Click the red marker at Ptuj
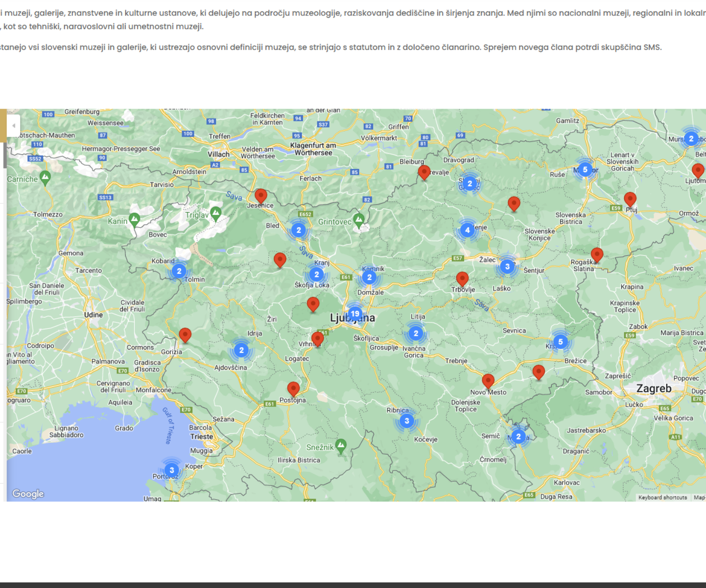The image size is (706, 588). 630,199
